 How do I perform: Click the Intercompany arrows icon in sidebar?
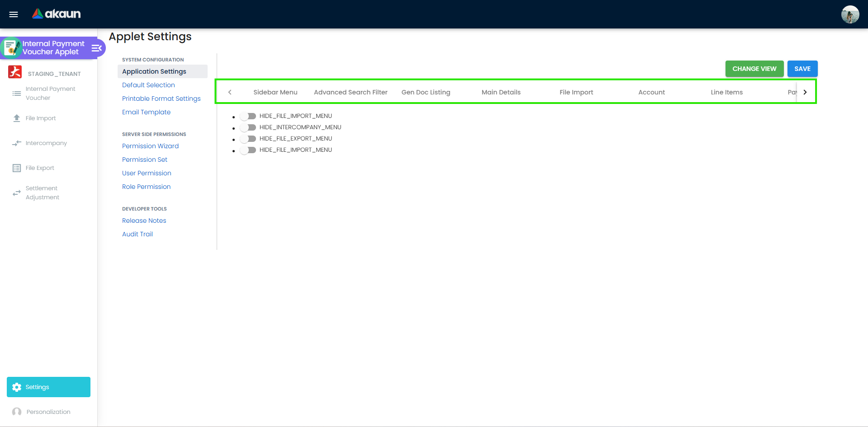17,143
